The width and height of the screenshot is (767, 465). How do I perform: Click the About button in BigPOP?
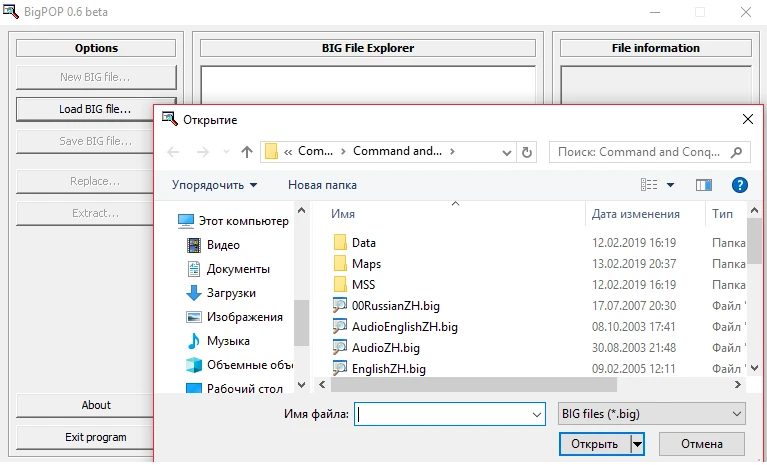point(96,405)
